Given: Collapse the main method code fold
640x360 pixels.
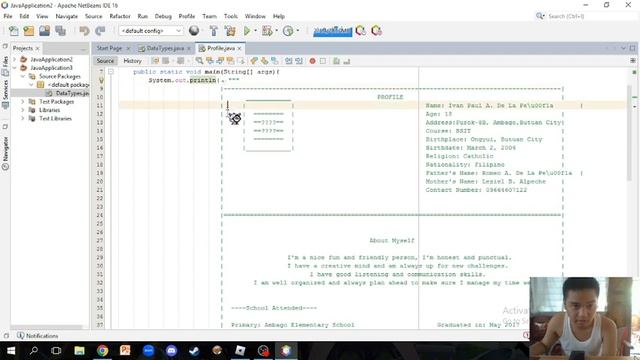Looking at the screenshot, I should pyautogui.click(x=111, y=72).
